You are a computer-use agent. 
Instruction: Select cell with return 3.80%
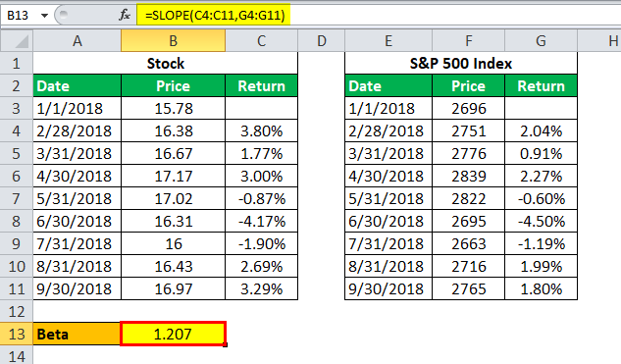pyautogui.click(x=261, y=130)
